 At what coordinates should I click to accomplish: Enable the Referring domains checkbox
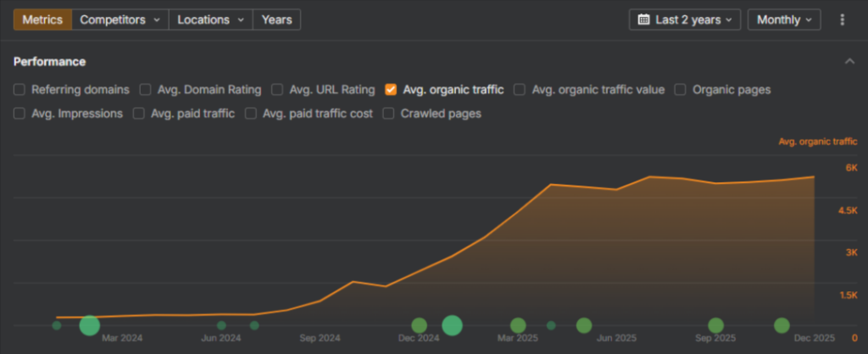(19, 89)
